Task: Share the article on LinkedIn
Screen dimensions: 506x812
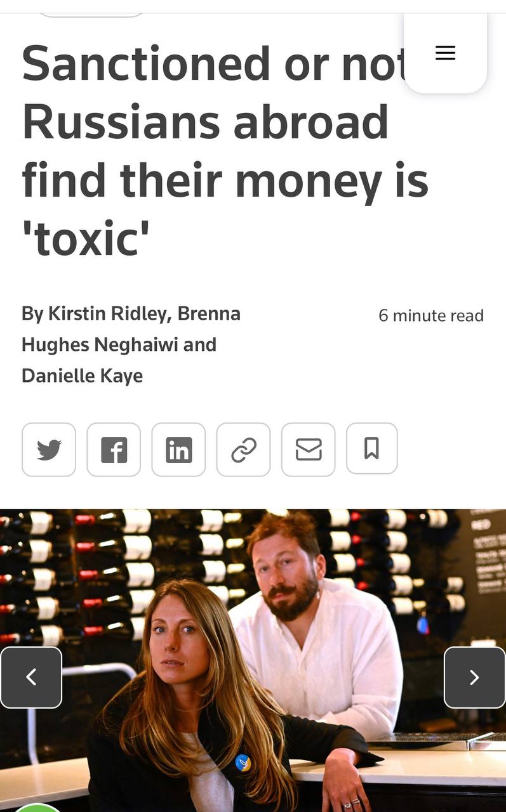Action: (x=178, y=450)
